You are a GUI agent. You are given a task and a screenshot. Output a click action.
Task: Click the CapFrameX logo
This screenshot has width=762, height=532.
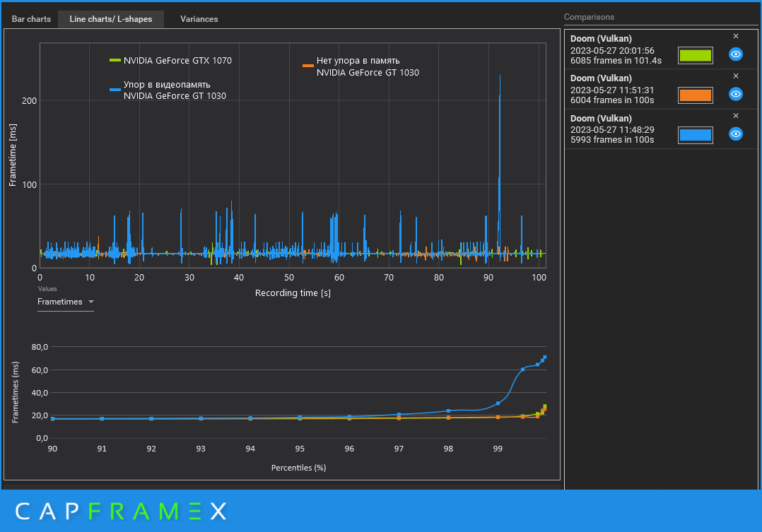(x=121, y=511)
